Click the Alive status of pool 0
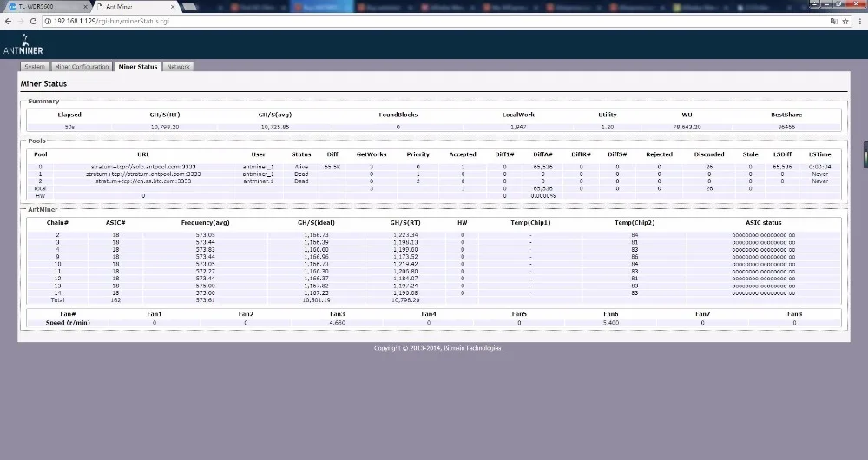Screen dimensions: 868x460 point(301,167)
